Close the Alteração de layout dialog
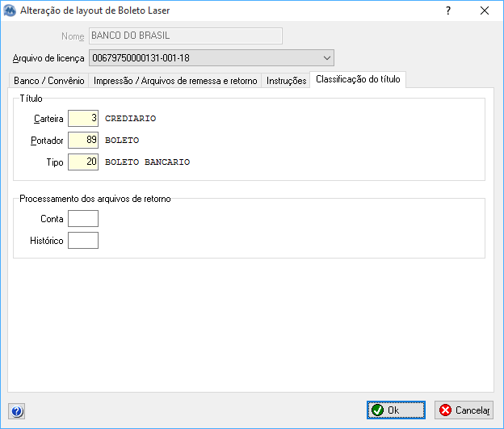This screenshot has width=504, height=429. point(485,11)
